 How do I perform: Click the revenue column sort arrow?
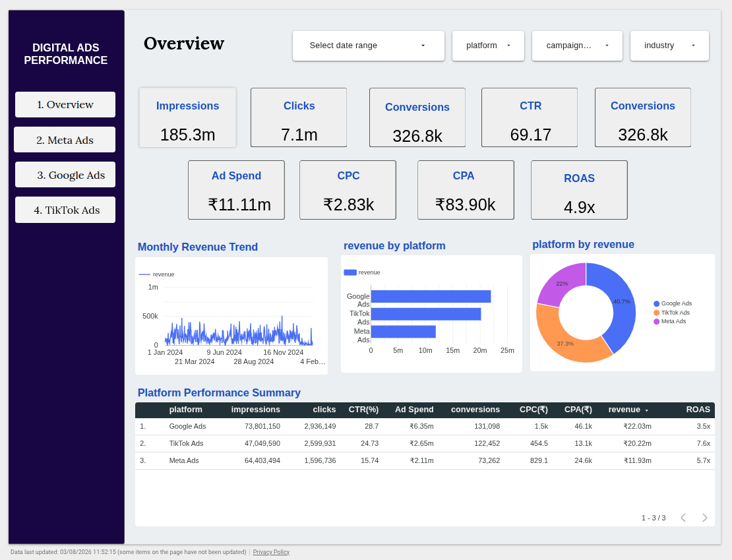(646, 410)
